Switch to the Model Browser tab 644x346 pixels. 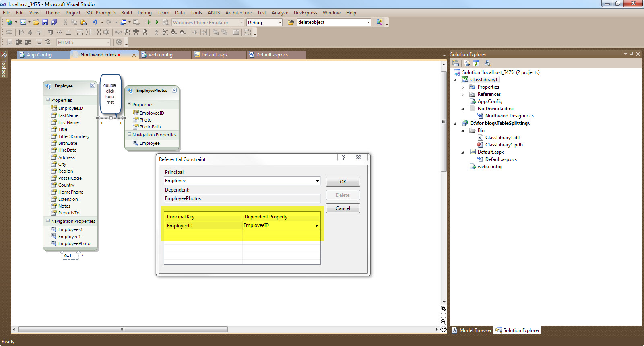pos(471,330)
